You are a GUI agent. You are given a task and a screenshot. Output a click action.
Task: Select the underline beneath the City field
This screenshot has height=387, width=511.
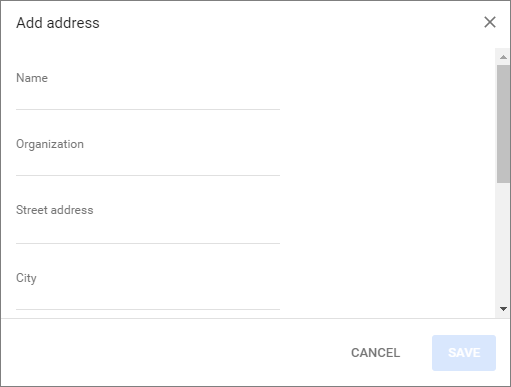148,309
